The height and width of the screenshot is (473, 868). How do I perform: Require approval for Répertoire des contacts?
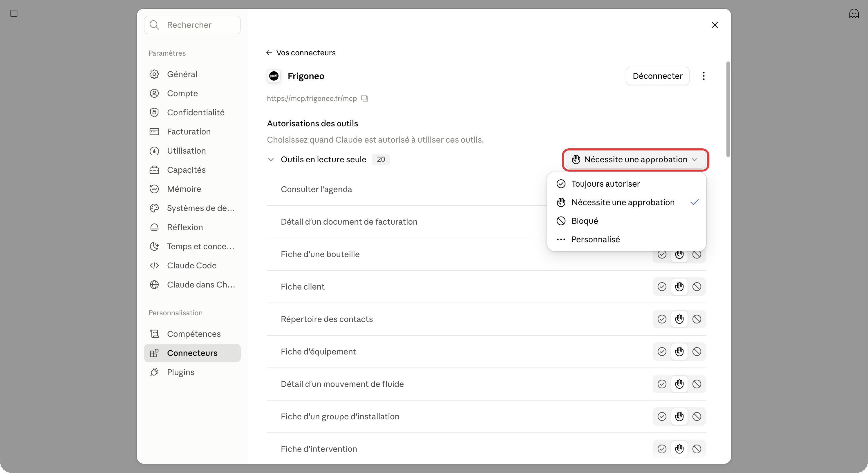(x=679, y=319)
